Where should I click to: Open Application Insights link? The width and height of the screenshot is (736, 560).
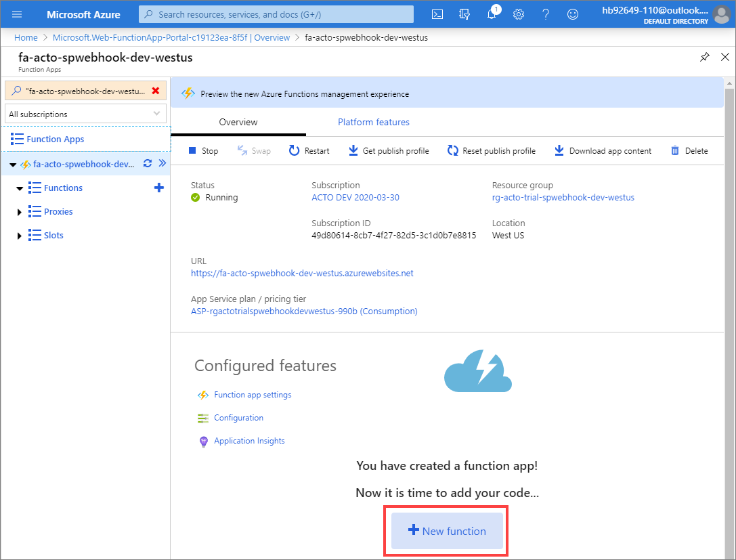249,441
